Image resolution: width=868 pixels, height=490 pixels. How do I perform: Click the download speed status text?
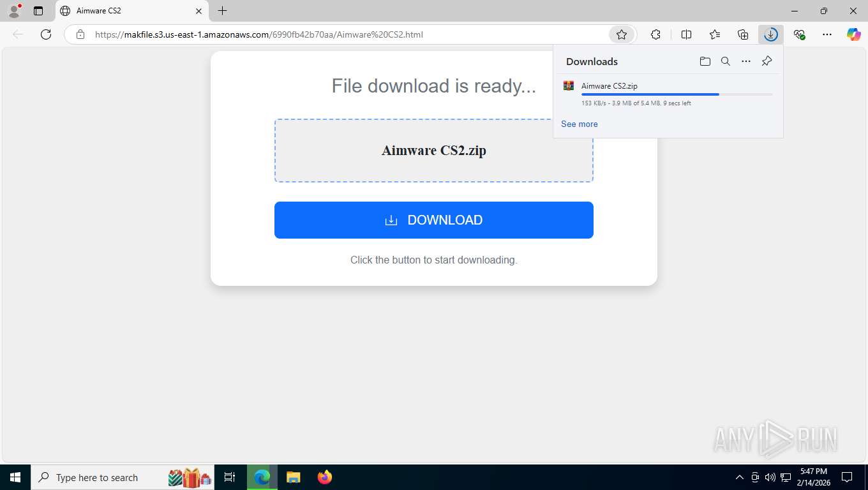coord(636,103)
